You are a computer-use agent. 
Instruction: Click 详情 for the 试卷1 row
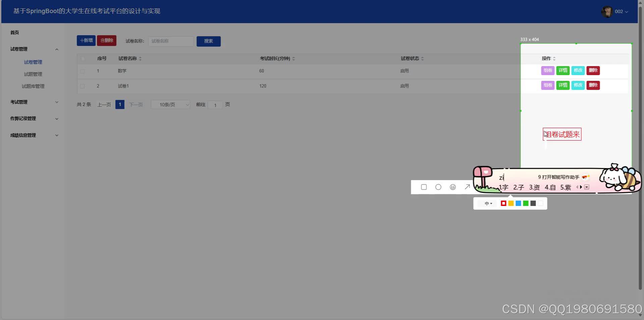563,85
